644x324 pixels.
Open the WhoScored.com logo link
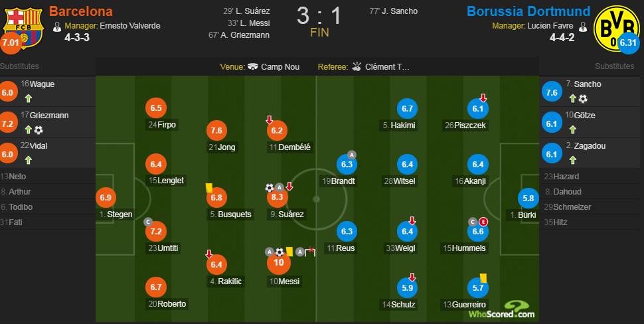coord(503,310)
